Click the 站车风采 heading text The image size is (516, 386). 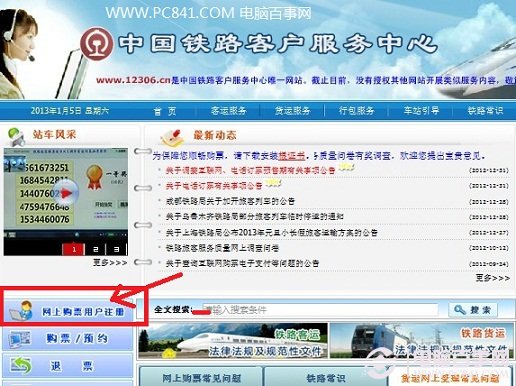(x=54, y=135)
